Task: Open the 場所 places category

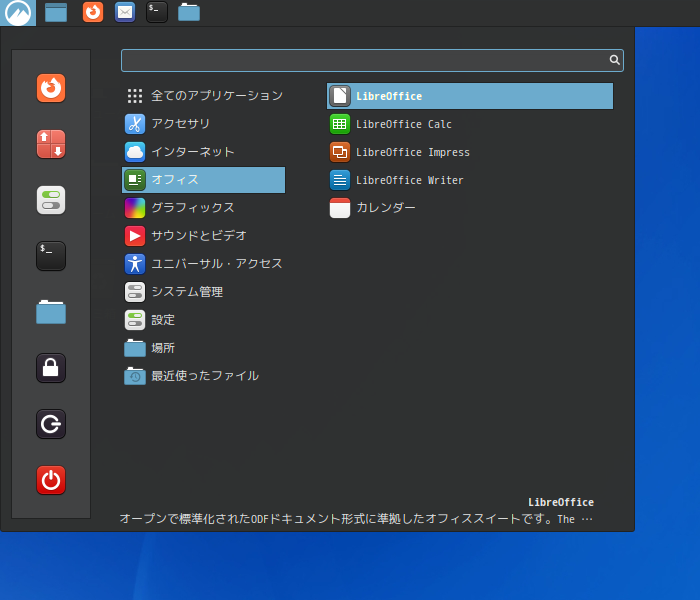Action: click(x=204, y=348)
